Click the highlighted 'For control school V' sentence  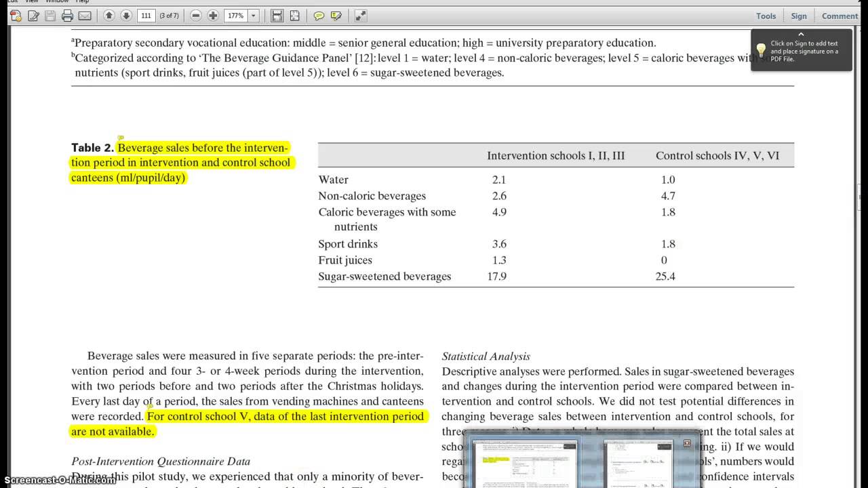pos(248,424)
